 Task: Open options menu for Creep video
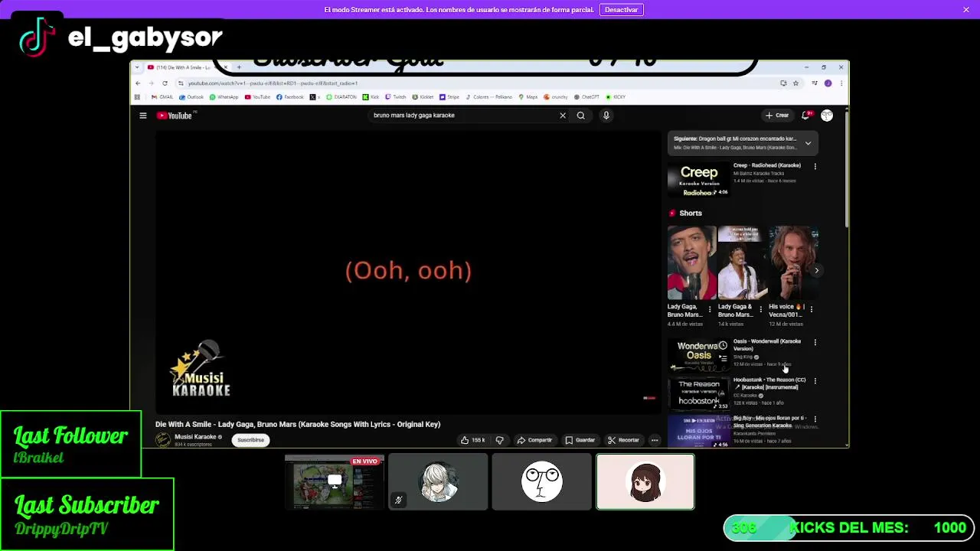tap(815, 166)
